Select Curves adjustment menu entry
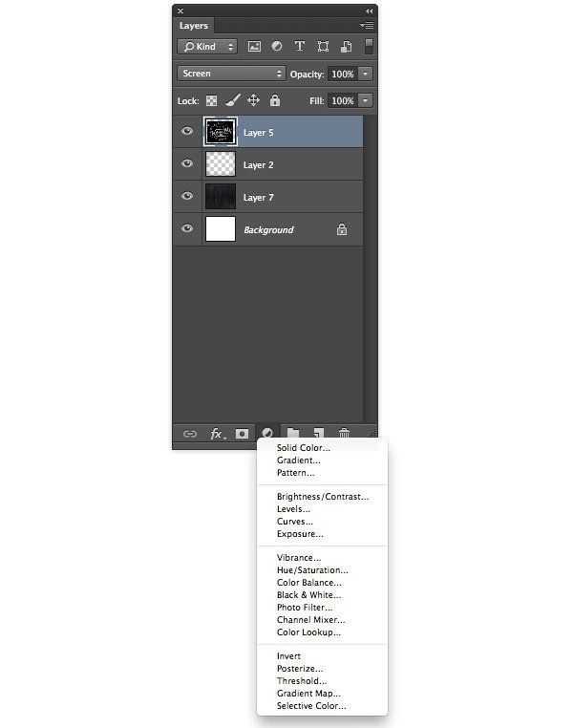Viewport: 573px width, 728px height. coord(295,522)
